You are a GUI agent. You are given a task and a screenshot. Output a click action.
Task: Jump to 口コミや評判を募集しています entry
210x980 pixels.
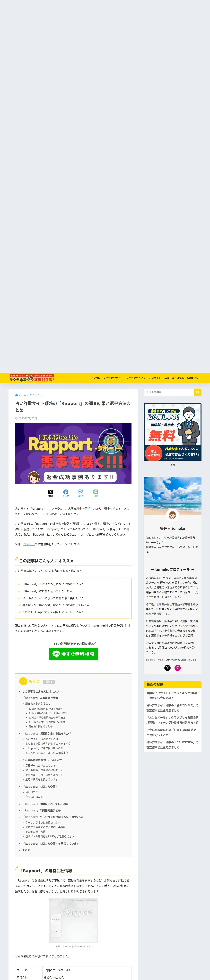click(51, 843)
